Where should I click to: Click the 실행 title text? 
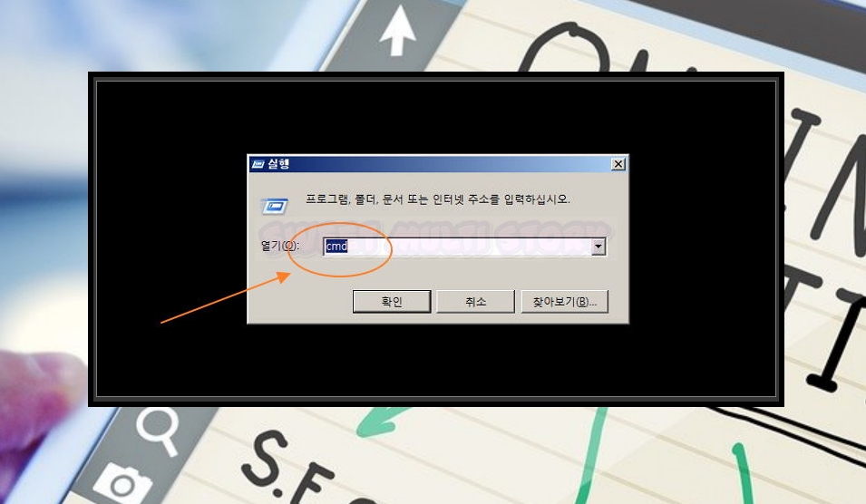(278, 164)
